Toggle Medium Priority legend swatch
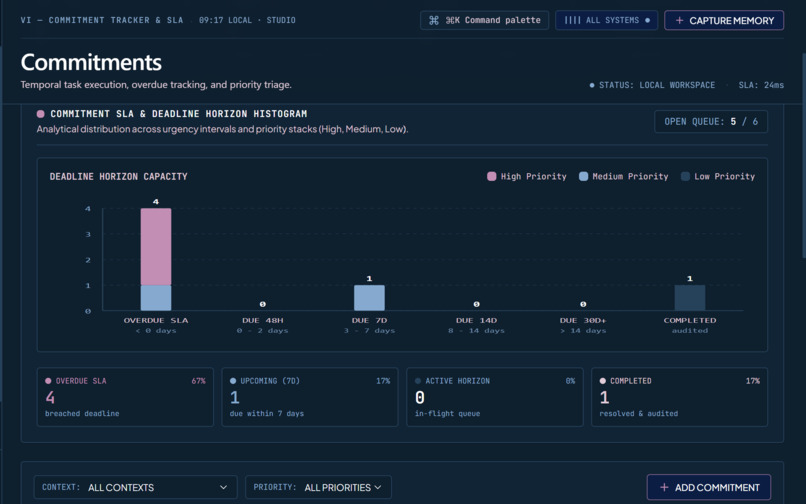The image size is (806, 504). 583,176
